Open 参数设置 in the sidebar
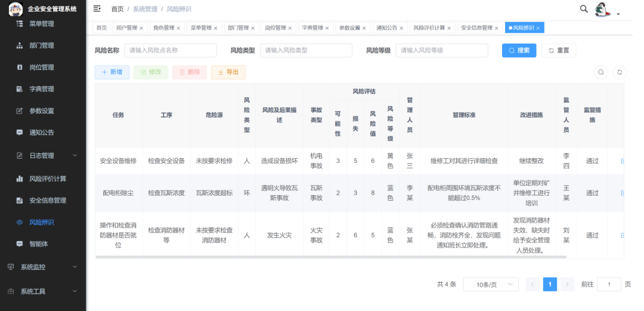 coord(43,111)
